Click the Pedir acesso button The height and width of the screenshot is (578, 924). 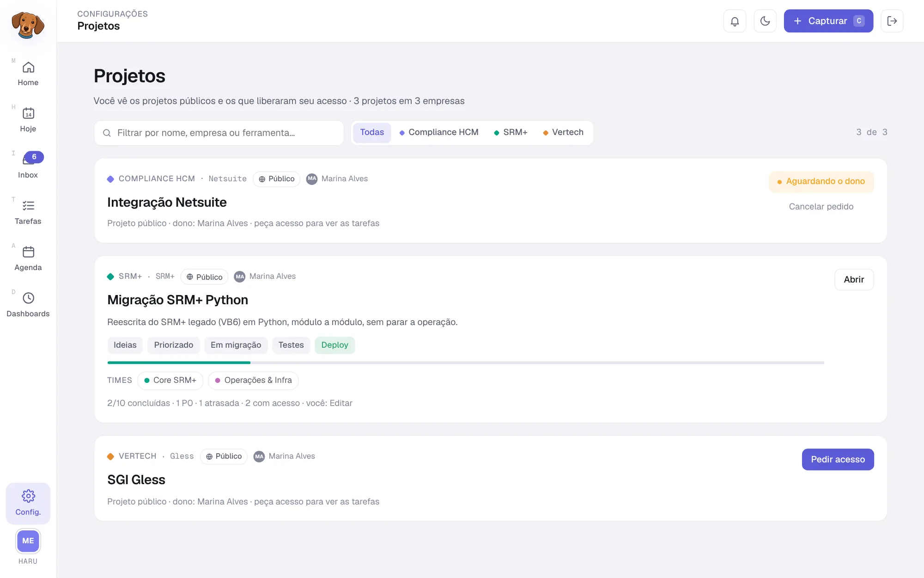pos(838,460)
